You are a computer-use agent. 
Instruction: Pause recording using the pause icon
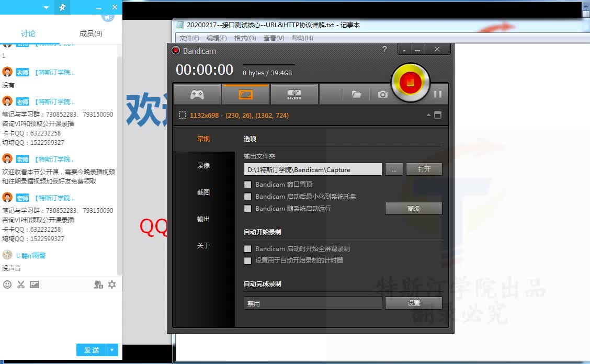click(x=438, y=94)
